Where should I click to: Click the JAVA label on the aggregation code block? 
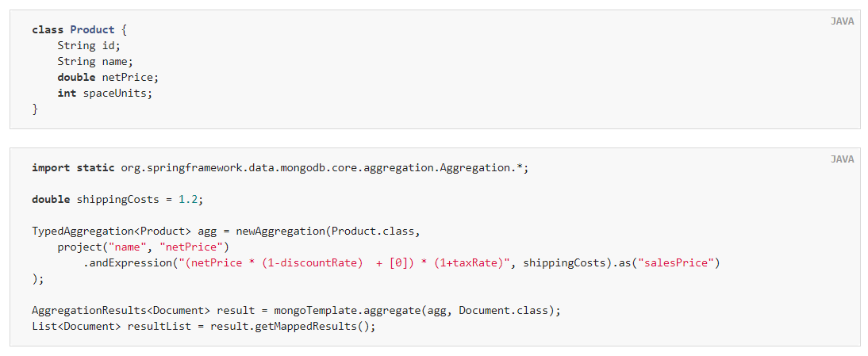[x=842, y=159]
